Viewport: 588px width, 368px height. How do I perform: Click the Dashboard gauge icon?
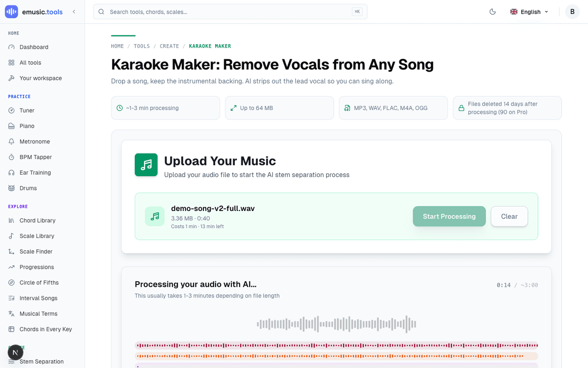11,47
